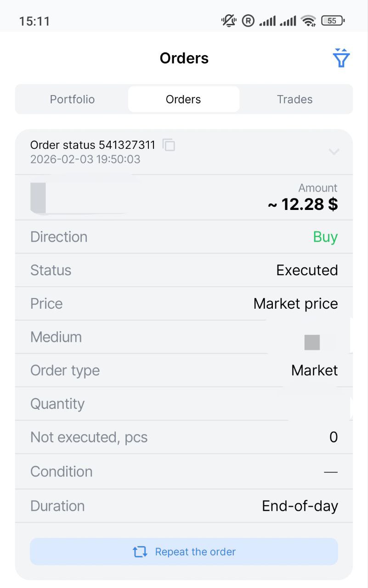Tap the Wi-Fi status icon
Image resolution: width=368 pixels, height=588 pixels.
pyautogui.click(x=308, y=21)
